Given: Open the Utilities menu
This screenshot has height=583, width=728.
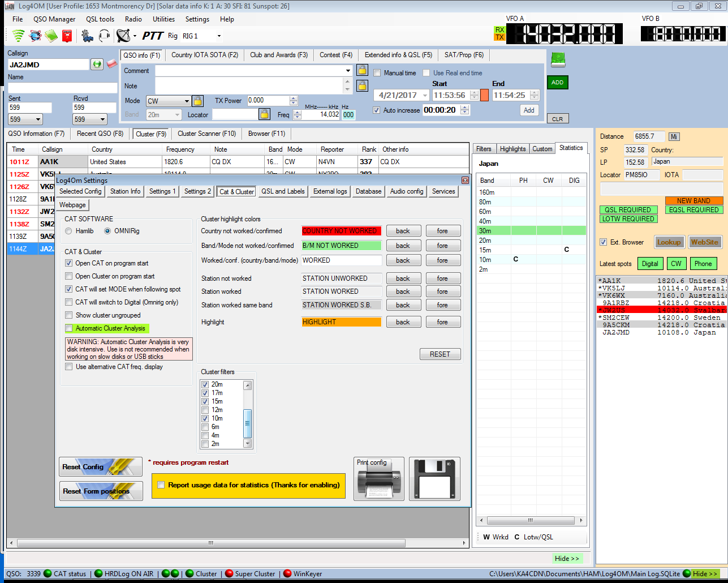Looking at the screenshot, I should pos(163,19).
